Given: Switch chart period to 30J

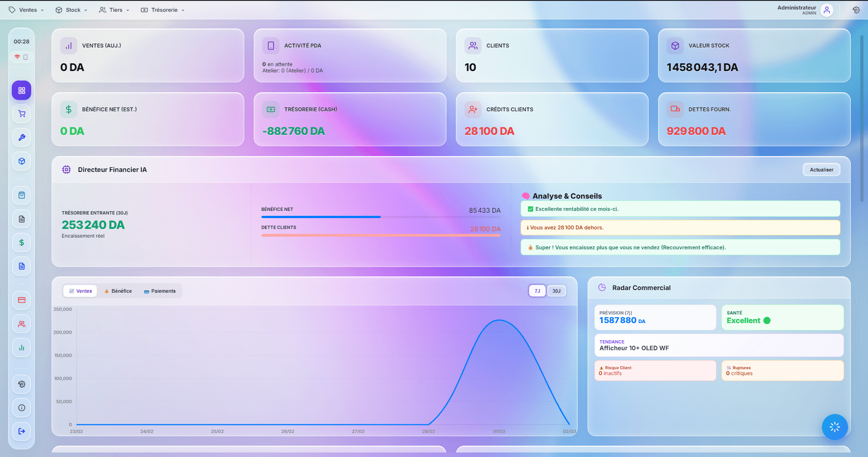Looking at the screenshot, I should click(x=556, y=291).
